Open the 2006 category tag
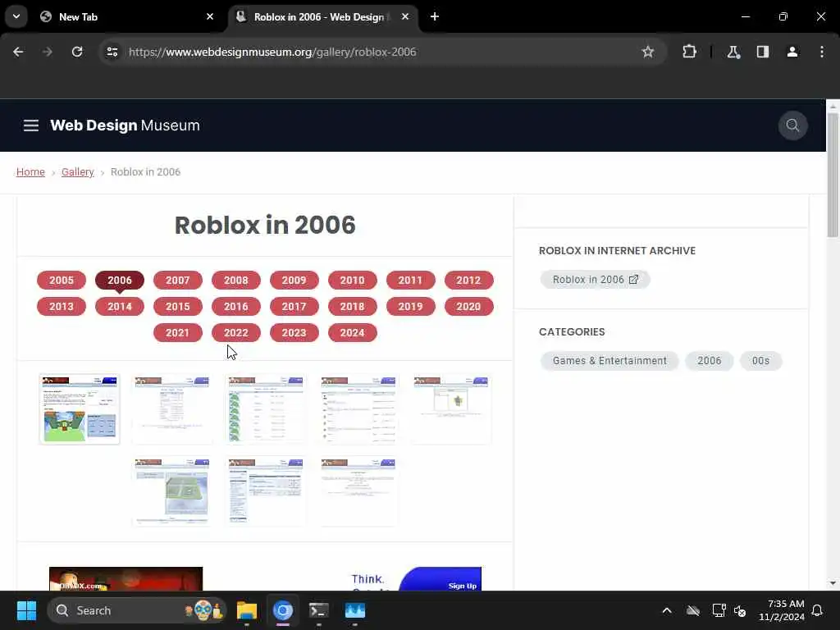Viewport: 840px width, 630px height. point(710,361)
